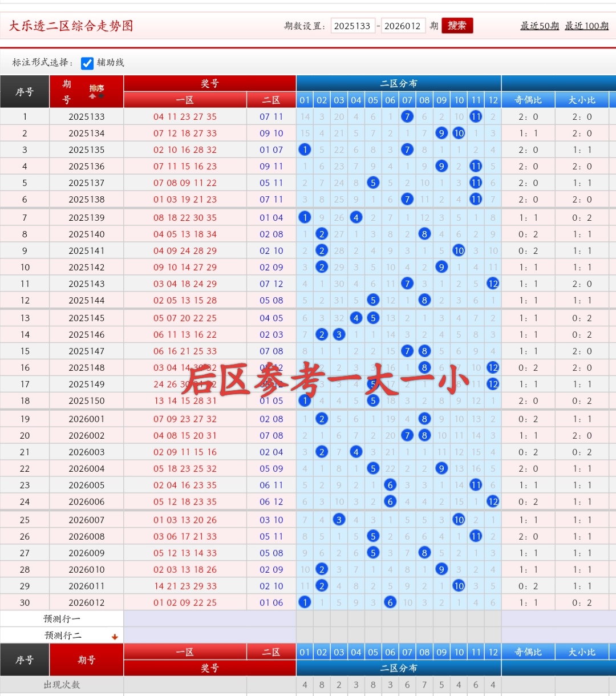Viewport: 616px width, 696px height.
Task: Click the 搜索 search button
Action: tap(457, 26)
